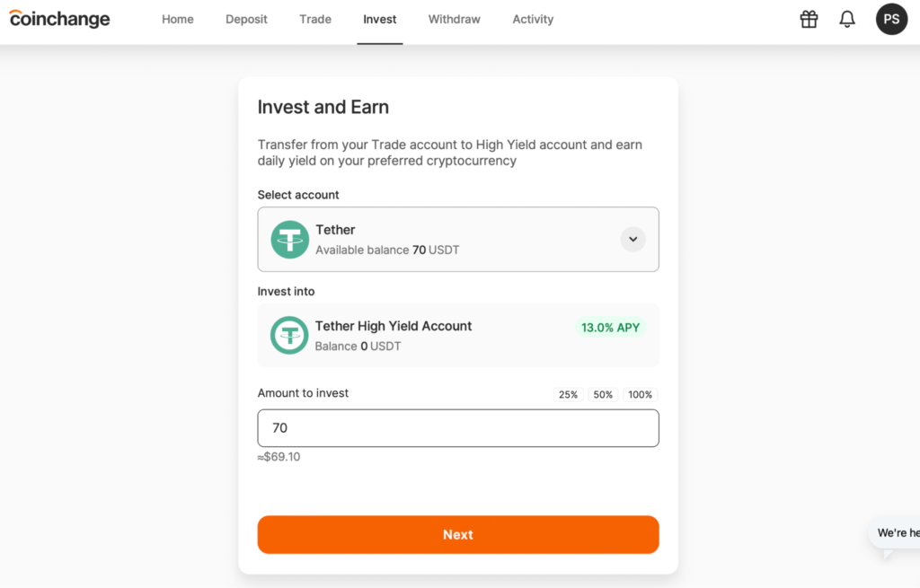The height and width of the screenshot is (588, 920).
Task: Click the Coinchange logo
Action: (59, 18)
